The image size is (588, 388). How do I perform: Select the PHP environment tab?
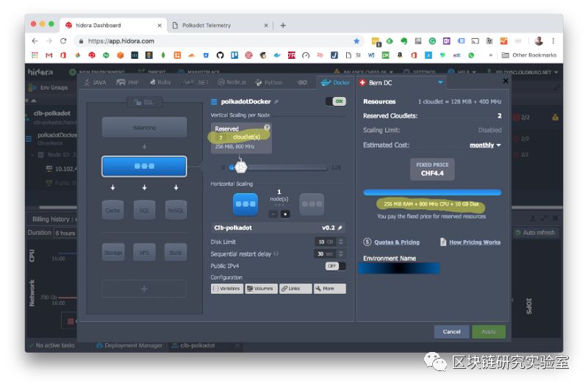tap(127, 82)
